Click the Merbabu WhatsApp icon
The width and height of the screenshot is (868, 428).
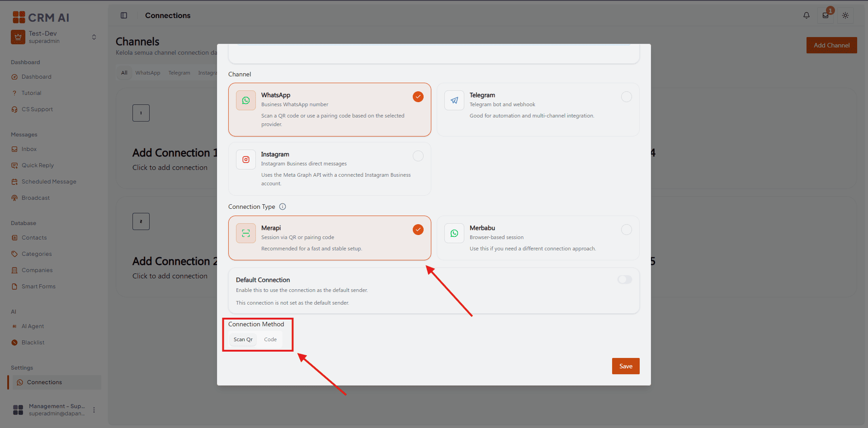tap(454, 233)
